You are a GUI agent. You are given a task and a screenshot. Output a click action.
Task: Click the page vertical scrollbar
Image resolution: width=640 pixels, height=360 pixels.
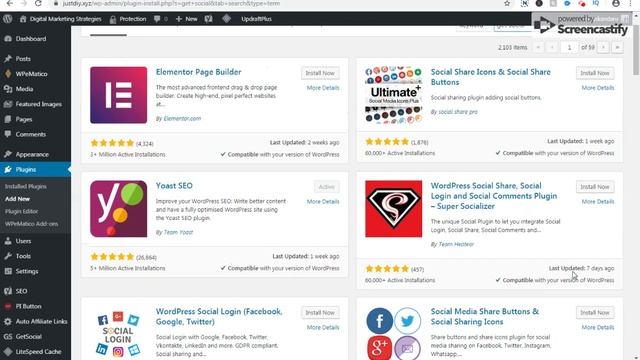coord(636,49)
